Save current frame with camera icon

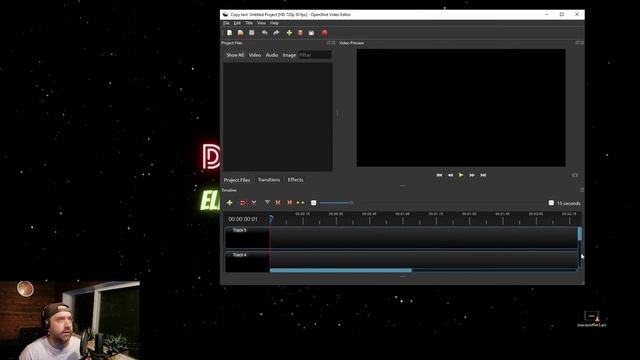(575, 175)
